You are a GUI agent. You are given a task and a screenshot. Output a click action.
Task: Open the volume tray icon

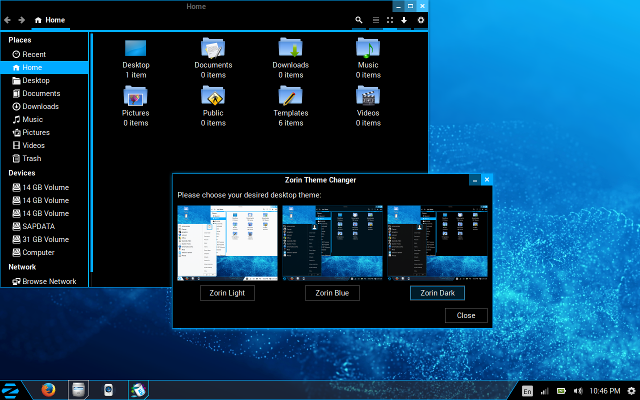[x=578, y=391]
